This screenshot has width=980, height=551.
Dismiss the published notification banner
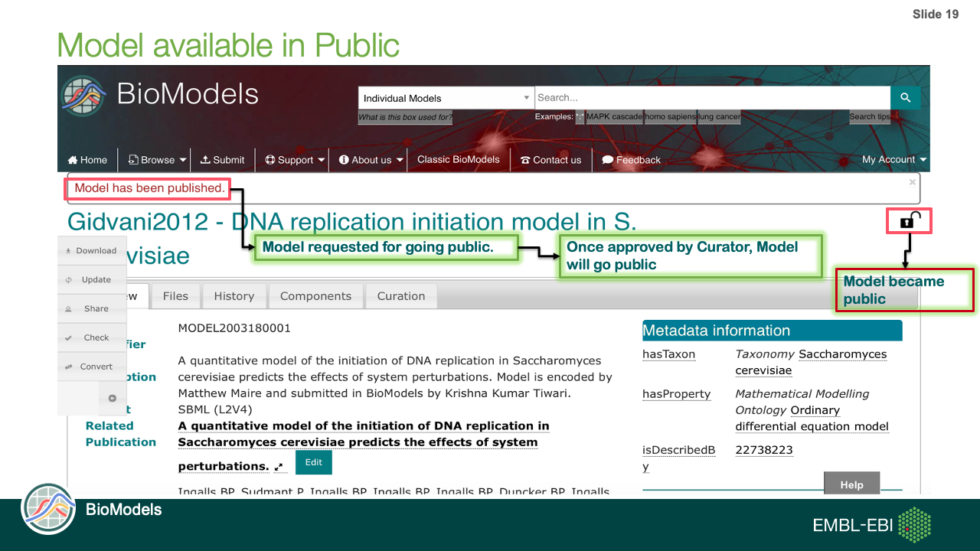tap(912, 182)
